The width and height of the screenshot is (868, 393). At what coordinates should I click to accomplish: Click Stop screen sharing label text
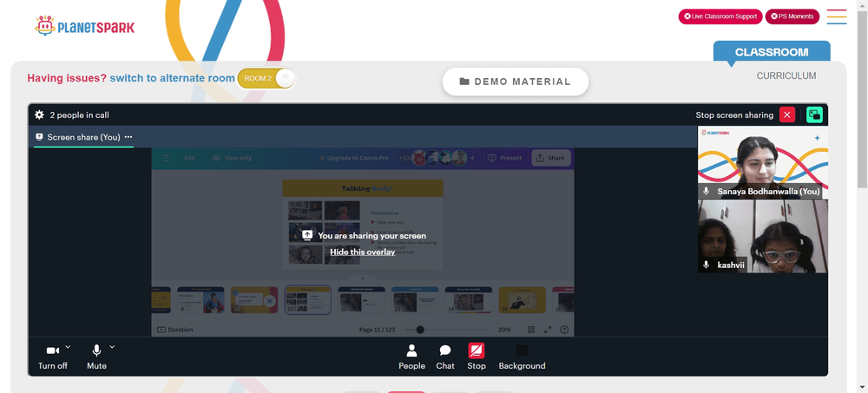(734, 115)
